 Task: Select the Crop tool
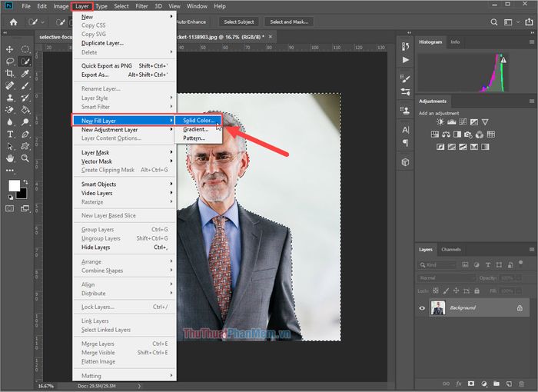(9, 74)
